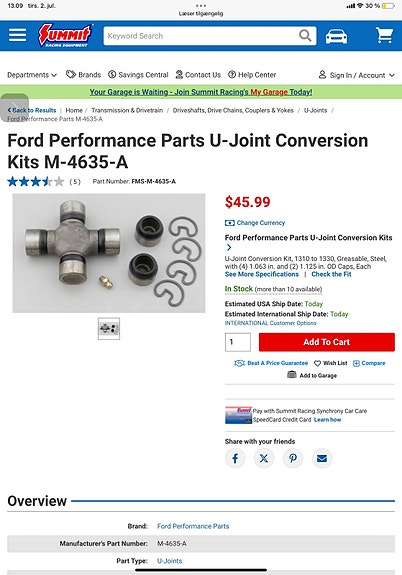This screenshot has height=575, width=402.
Task: Share on Pinterest icon
Action: [x=293, y=458]
